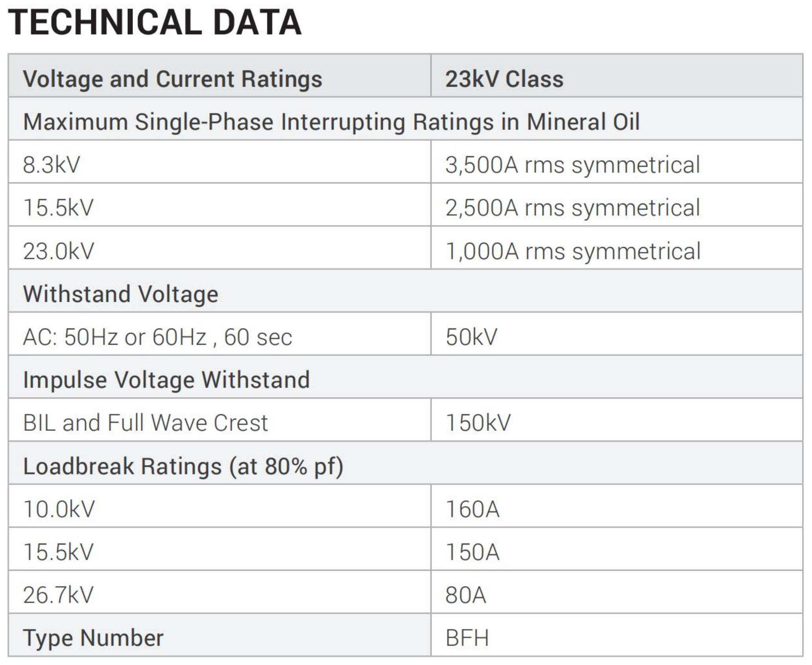Select the Voltage and Current Ratings header
The width and height of the screenshot is (812, 665).
coord(172,79)
